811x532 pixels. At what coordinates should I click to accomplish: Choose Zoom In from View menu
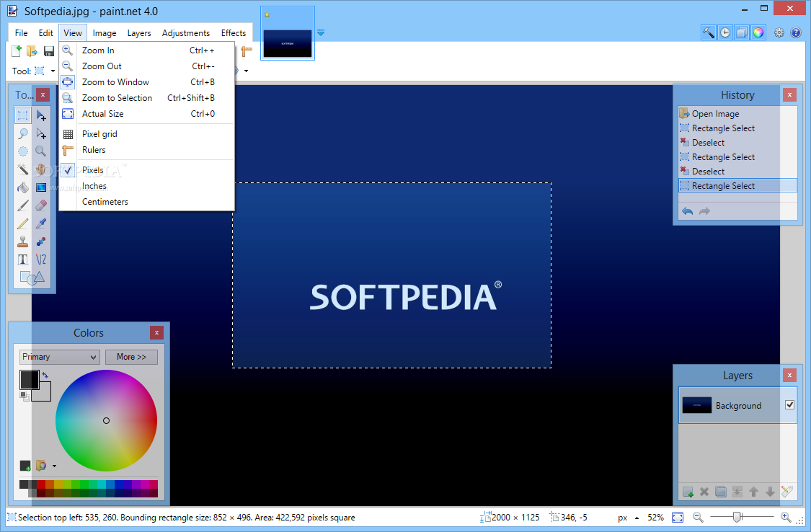point(147,50)
